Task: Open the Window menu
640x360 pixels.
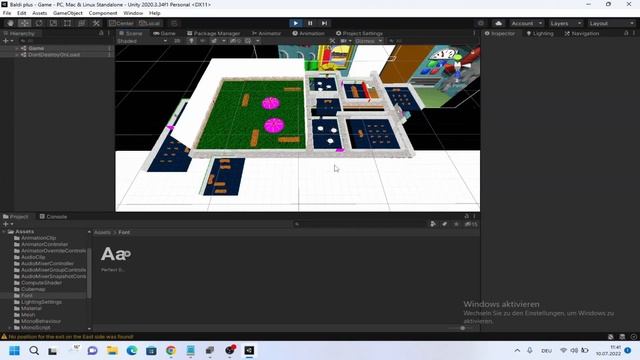Action: pos(133,13)
